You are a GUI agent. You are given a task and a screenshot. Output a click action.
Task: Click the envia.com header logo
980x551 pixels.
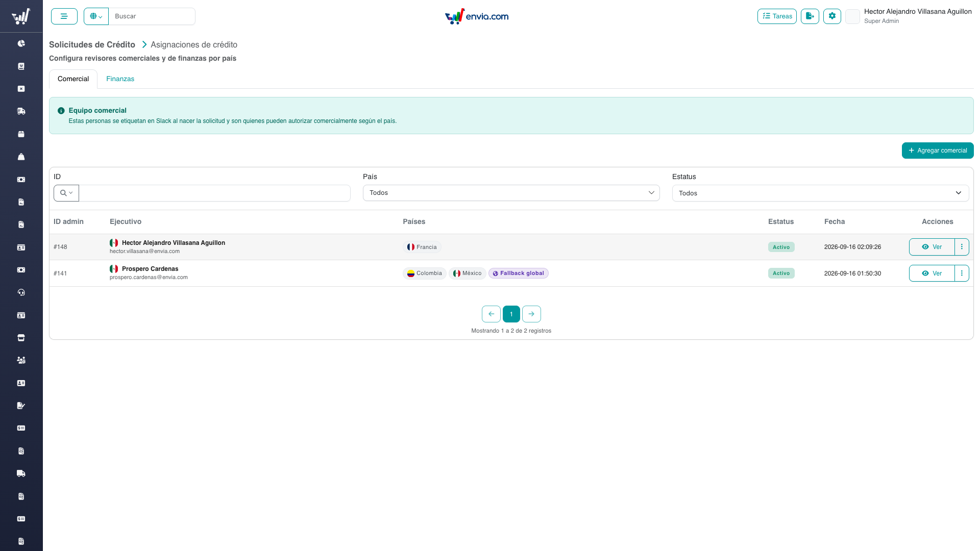pos(477,16)
